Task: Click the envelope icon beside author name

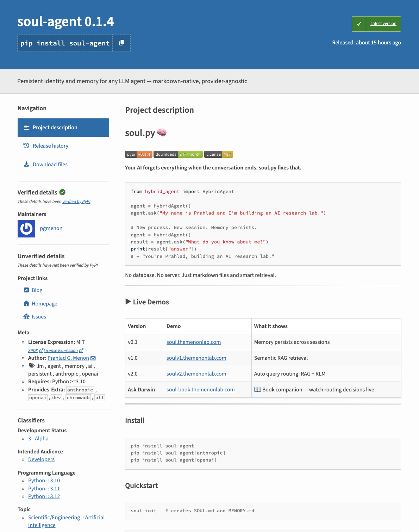Action: (x=93, y=358)
